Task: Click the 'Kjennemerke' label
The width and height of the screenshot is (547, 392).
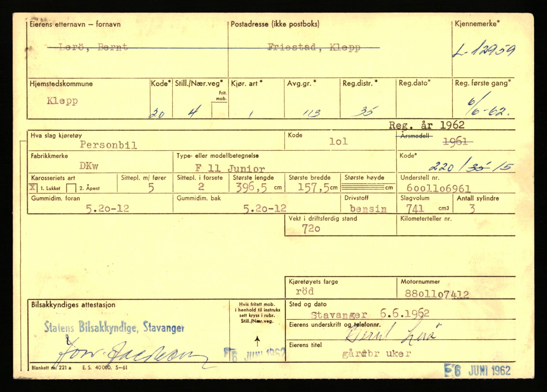Action: 477,24
